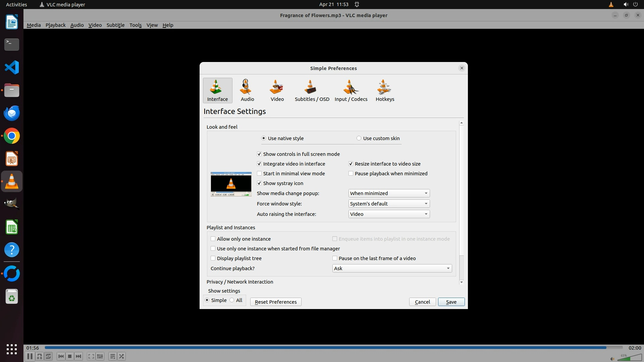The image size is (644, 362).
Task: Toggle the playlist view button
Action: coord(113,356)
